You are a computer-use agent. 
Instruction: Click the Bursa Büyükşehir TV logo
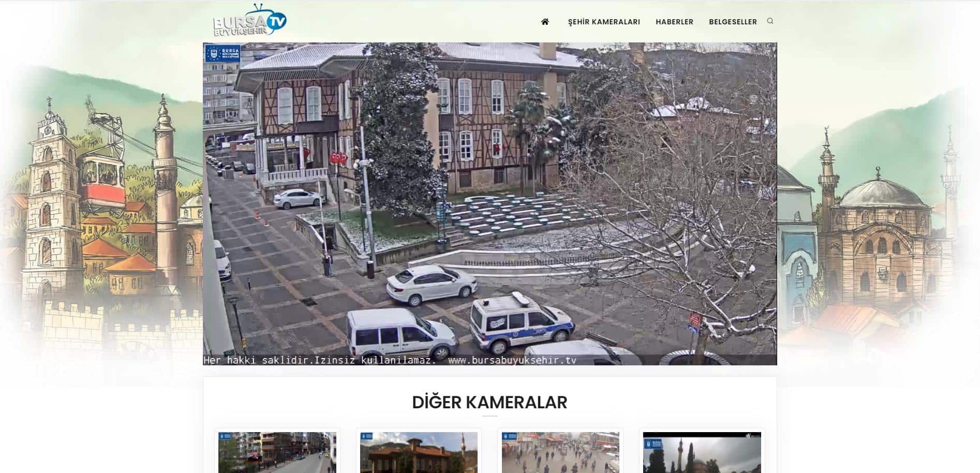coord(249,21)
